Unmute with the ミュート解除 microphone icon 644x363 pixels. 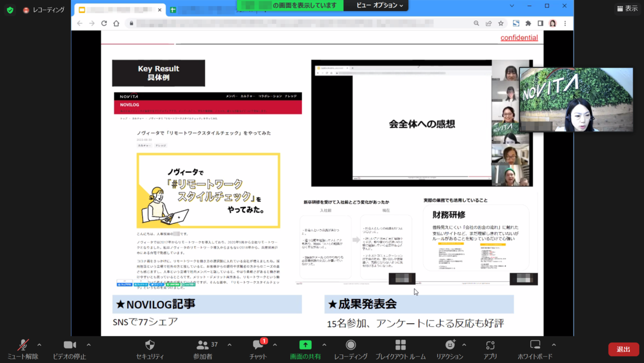[x=23, y=345]
